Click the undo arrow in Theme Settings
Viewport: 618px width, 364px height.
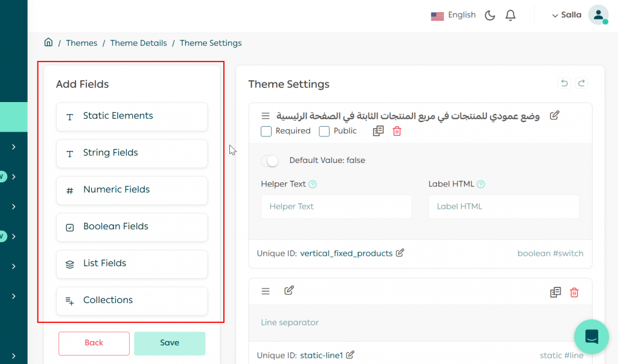pos(564,83)
